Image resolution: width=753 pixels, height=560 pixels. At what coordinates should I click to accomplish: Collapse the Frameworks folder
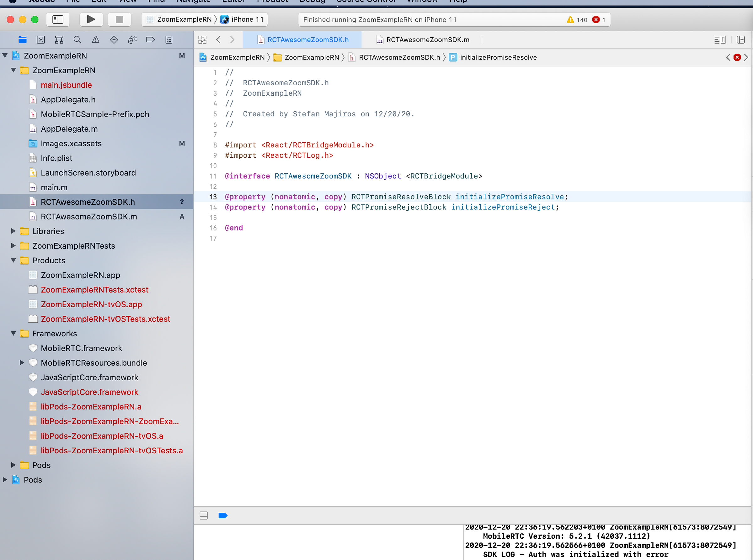(x=13, y=334)
